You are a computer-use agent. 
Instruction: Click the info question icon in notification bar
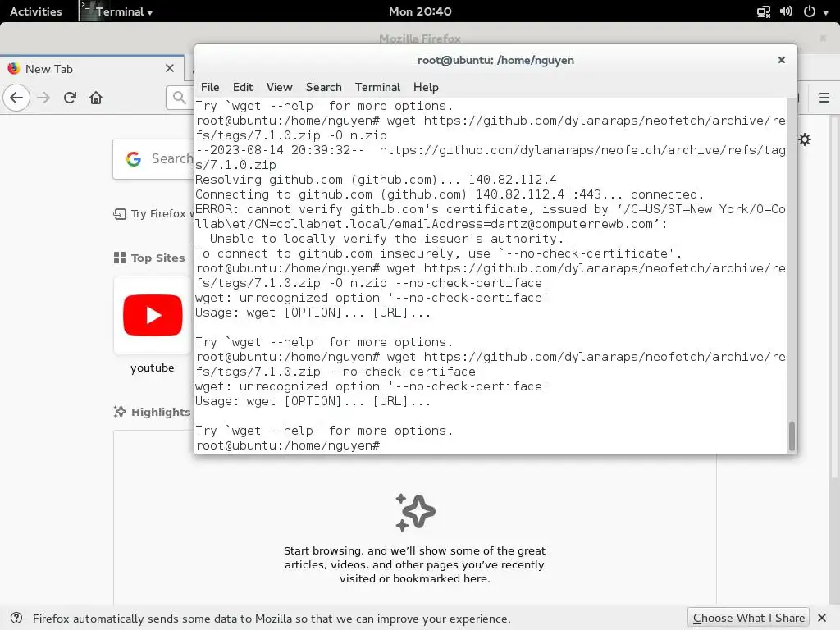(16, 618)
